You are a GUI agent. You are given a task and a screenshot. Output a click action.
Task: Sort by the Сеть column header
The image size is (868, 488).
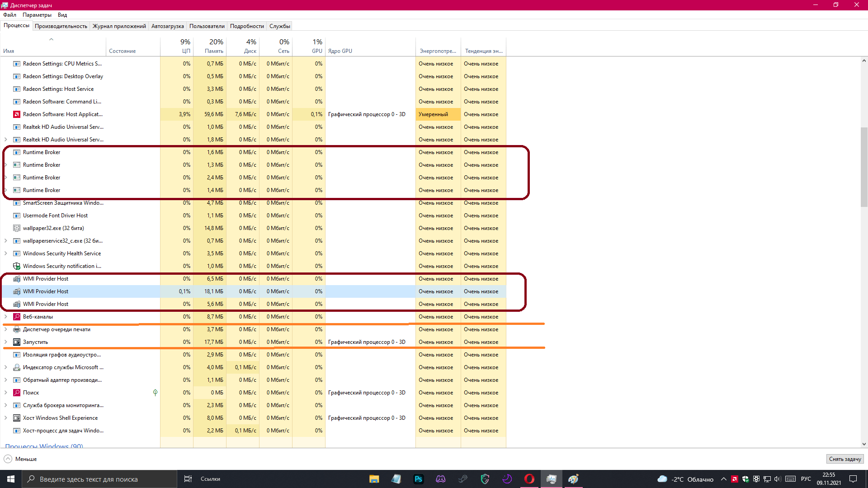pos(276,46)
